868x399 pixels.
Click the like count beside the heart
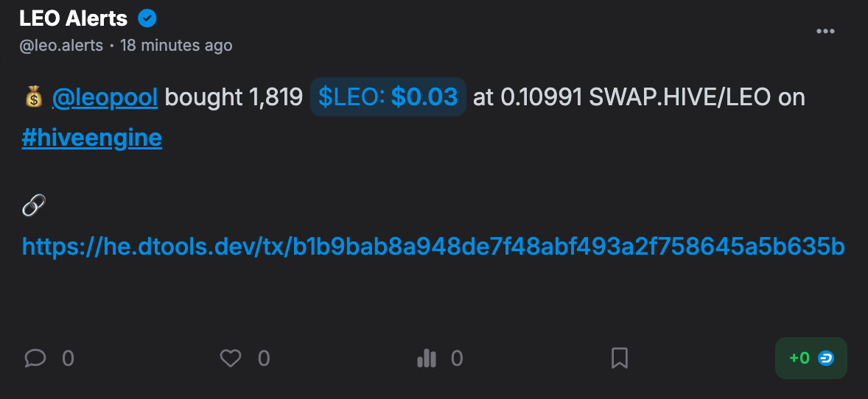pos(264,359)
